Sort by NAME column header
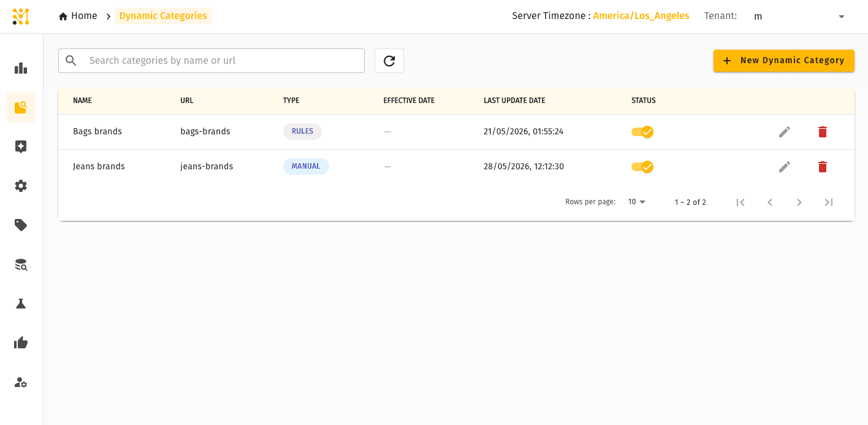This screenshot has height=425, width=868. pos(82,101)
